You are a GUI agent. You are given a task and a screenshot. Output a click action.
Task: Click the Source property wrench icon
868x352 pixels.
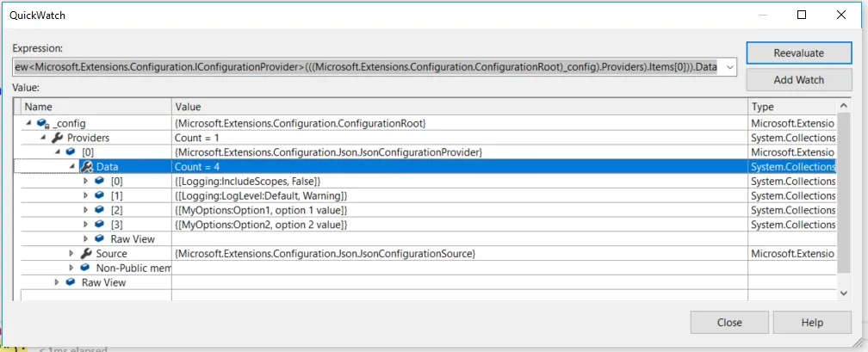point(85,254)
